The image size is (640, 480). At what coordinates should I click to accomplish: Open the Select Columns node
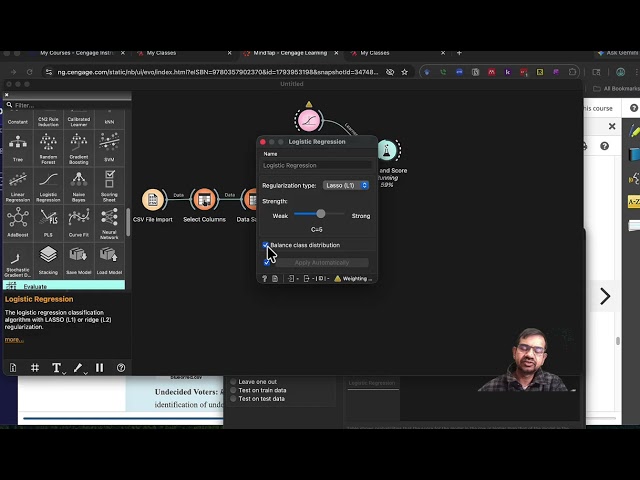pos(204,200)
